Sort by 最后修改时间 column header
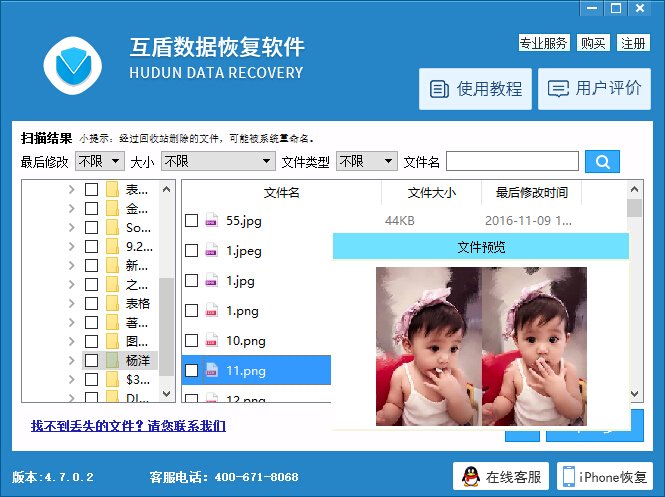 532,193
